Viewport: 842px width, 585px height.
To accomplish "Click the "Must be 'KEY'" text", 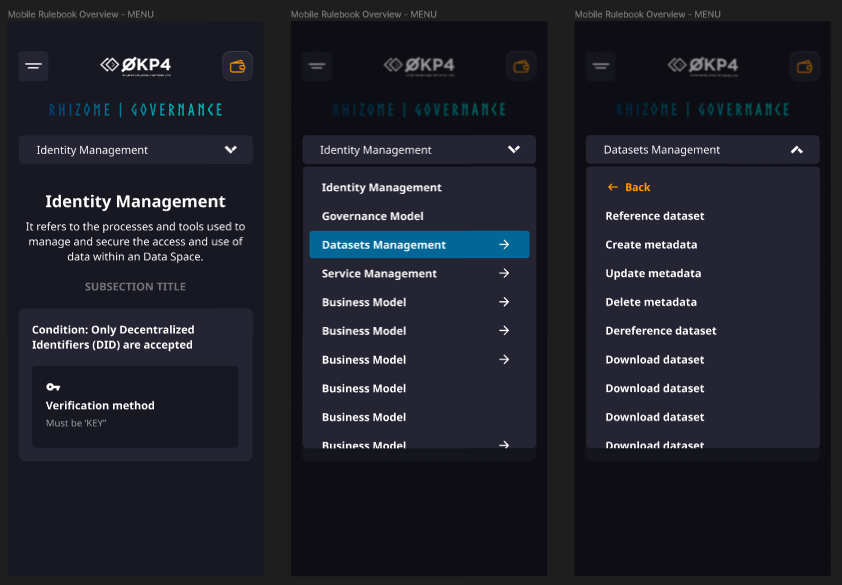I will point(76,423).
